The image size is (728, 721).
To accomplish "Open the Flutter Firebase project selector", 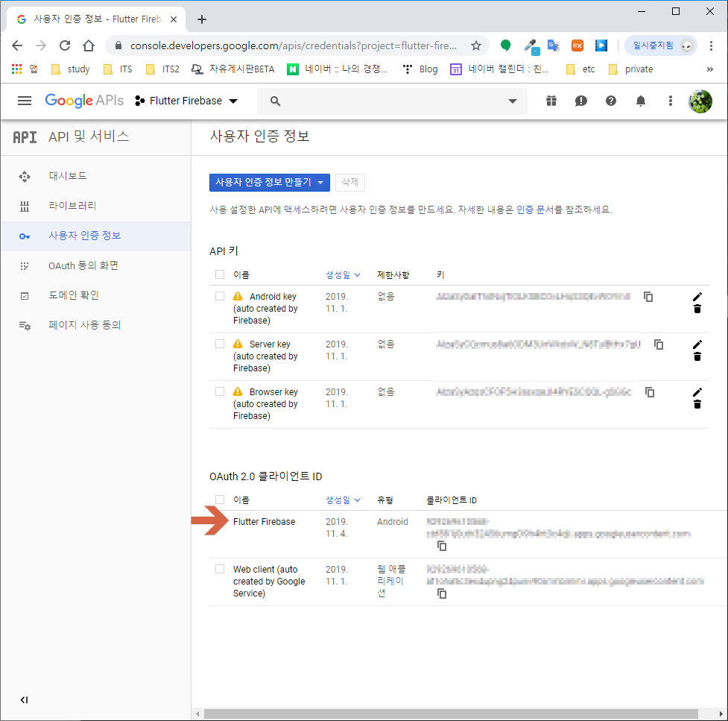I will click(x=186, y=101).
